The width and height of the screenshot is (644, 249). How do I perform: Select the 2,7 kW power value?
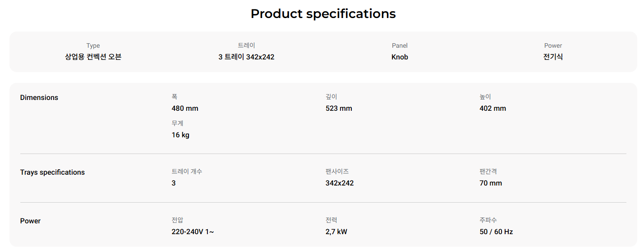pyautogui.click(x=336, y=232)
